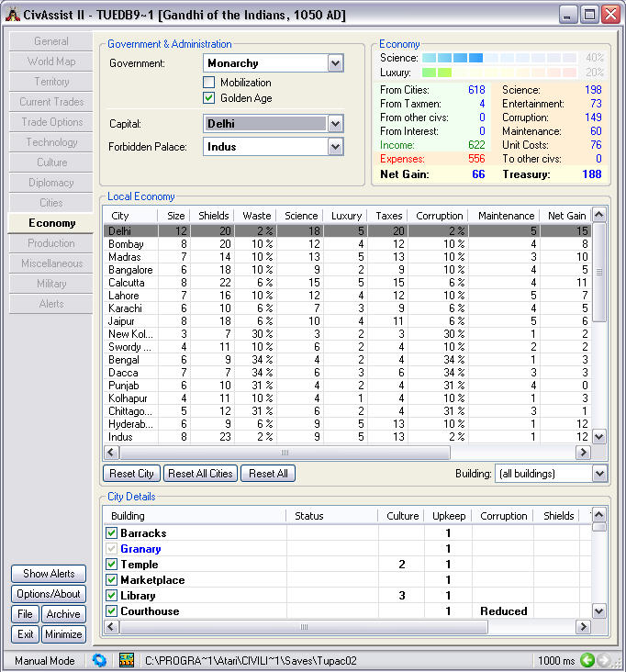Open the Miscellaneous tab
626x672 pixels.
pos(51,263)
